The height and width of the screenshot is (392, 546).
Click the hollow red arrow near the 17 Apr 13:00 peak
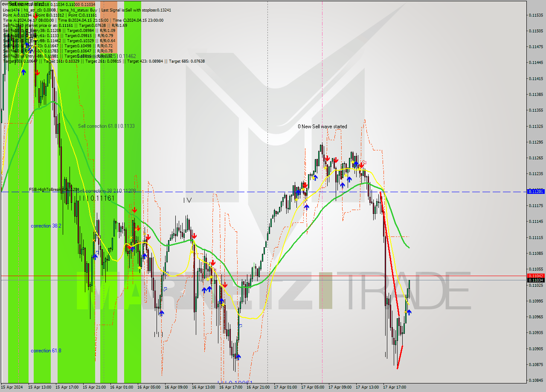click(x=363, y=162)
